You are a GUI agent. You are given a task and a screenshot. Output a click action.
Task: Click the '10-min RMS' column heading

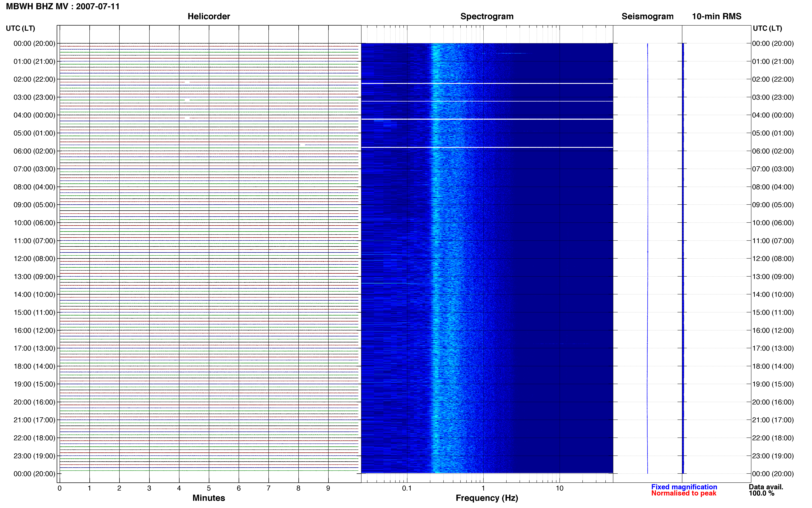click(x=717, y=16)
